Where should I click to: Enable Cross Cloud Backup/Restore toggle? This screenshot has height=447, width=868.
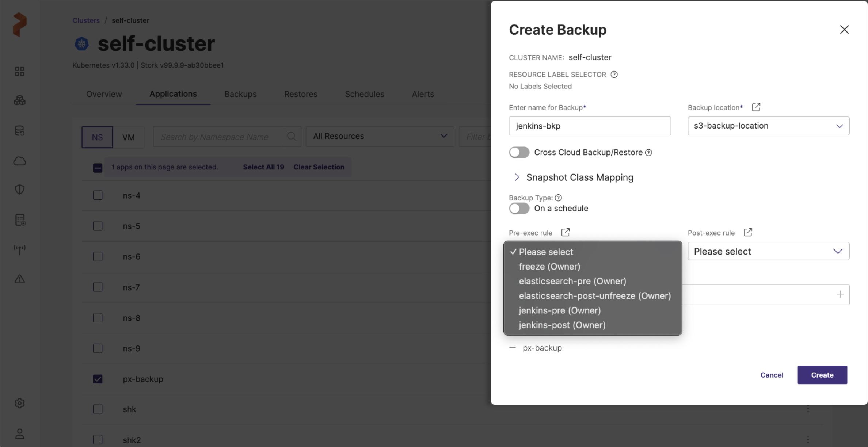519,152
